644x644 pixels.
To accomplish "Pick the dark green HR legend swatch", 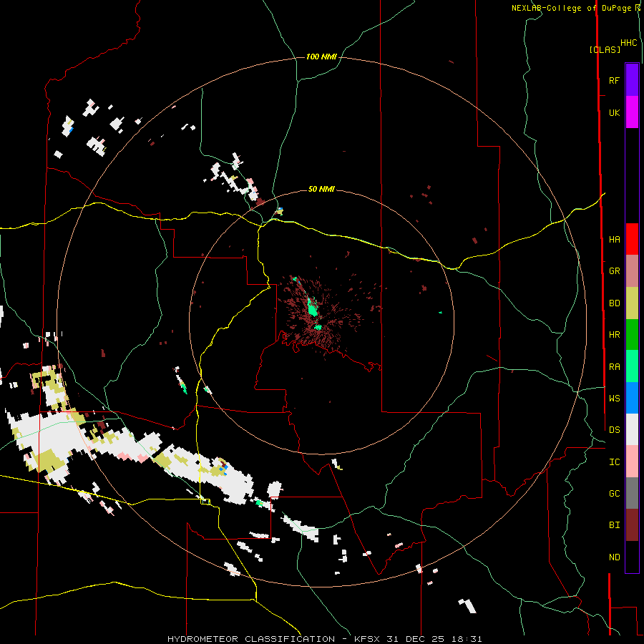I will tap(632, 335).
